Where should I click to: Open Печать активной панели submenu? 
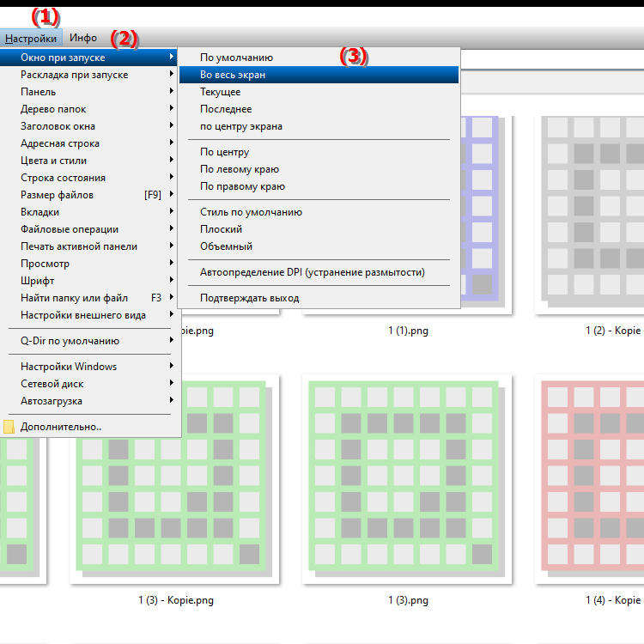pyautogui.click(x=88, y=246)
